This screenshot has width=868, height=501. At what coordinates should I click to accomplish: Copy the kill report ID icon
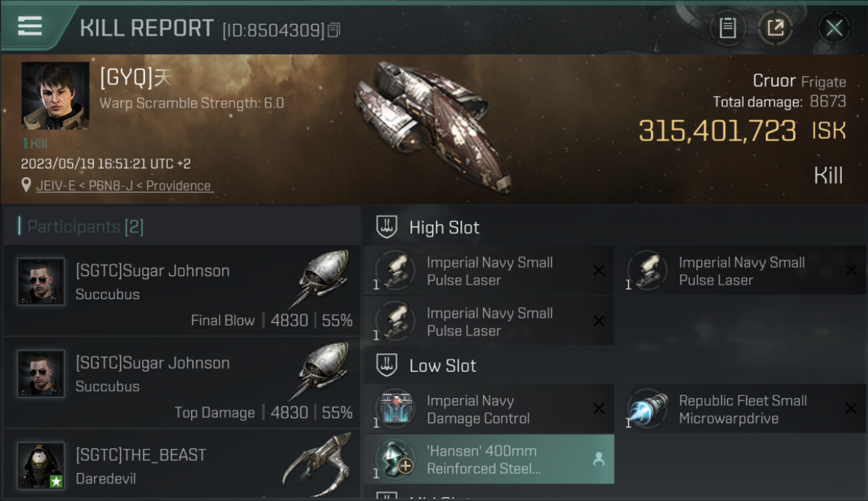pyautogui.click(x=334, y=30)
